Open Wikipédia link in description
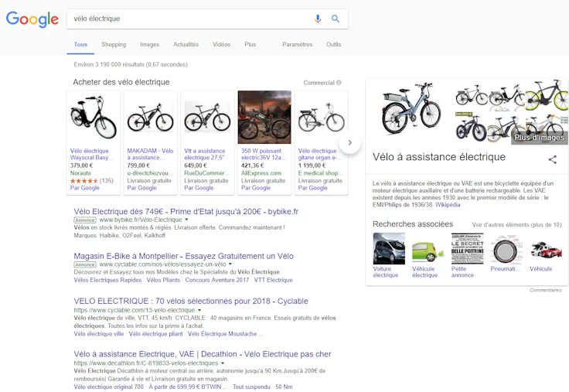Viewport: 569px width, 392px height. [x=448, y=205]
